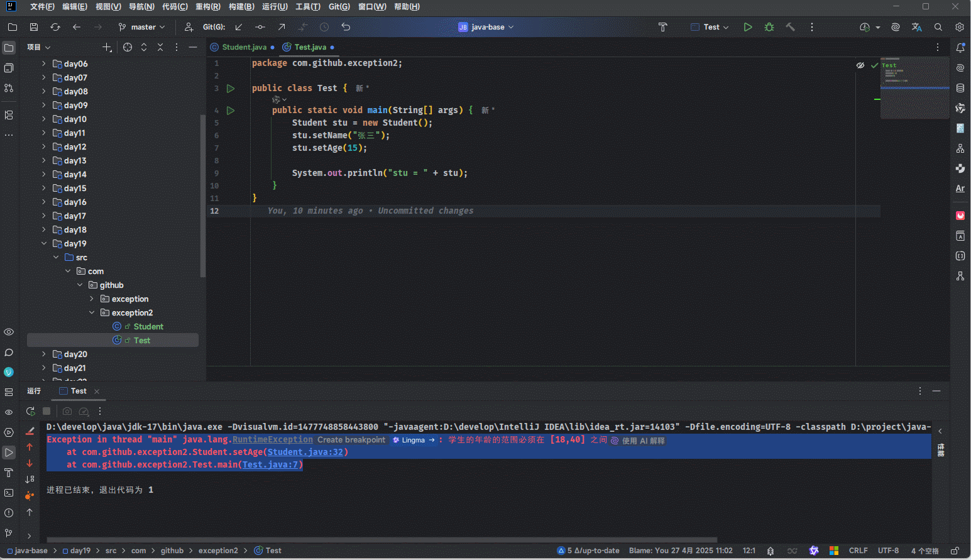Click the Create breakpoint link
This screenshot has height=560, width=971.
pyautogui.click(x=351, y=440)
